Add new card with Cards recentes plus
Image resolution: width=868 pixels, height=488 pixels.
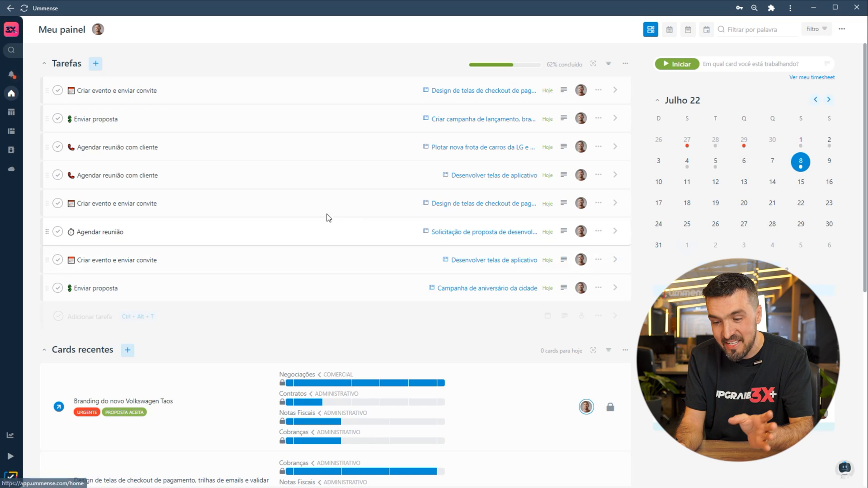pos(127,350)
